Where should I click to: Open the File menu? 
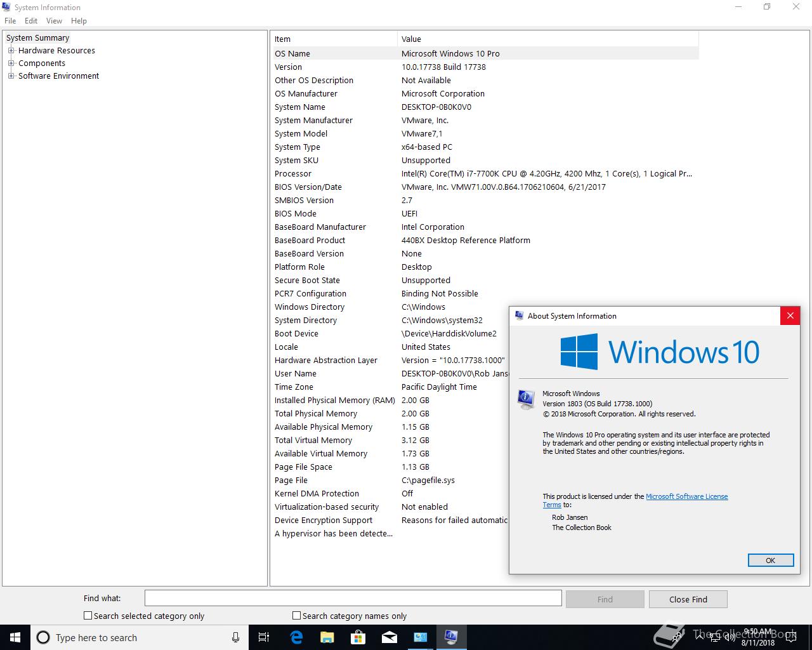10,20
